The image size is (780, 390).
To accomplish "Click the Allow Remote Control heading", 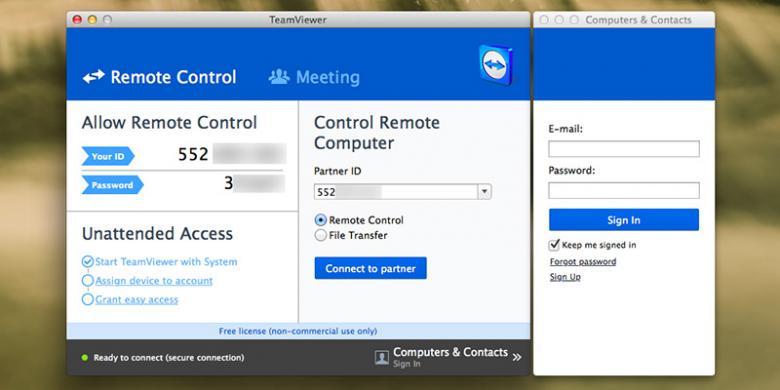I will (x=170, y=122).
